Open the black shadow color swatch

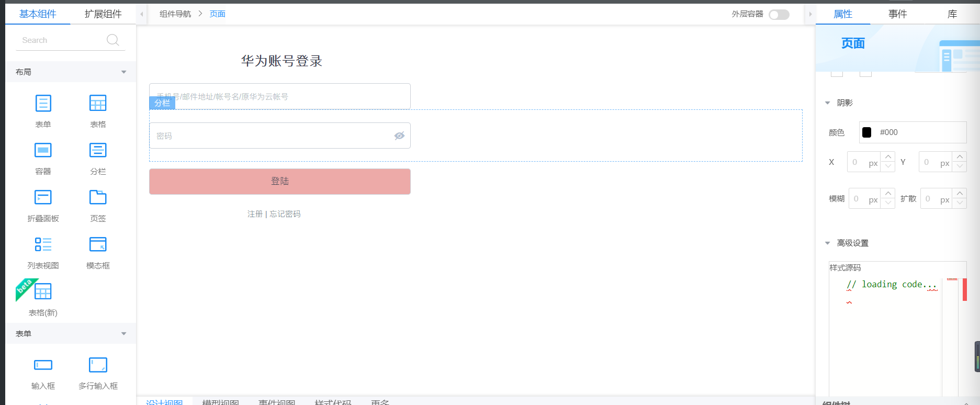point(867,132)
